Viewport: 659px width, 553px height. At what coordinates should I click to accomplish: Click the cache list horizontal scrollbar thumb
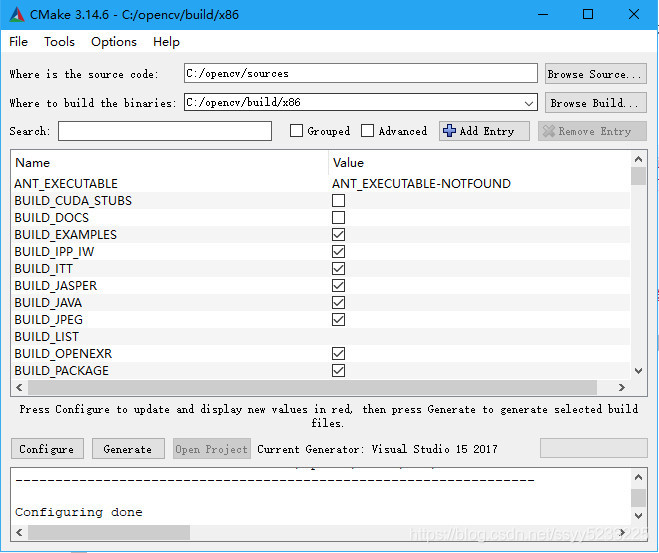tap(312, 387)
